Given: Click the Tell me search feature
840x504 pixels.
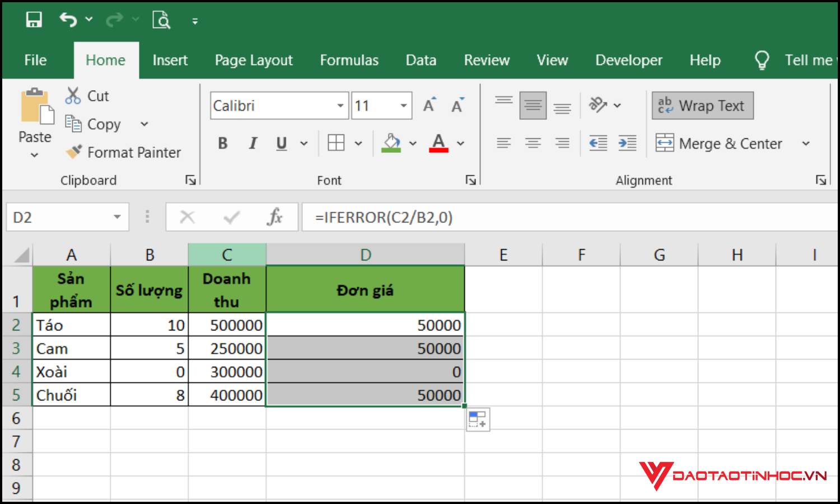Looking at the screenshot, I should (795, 60).
